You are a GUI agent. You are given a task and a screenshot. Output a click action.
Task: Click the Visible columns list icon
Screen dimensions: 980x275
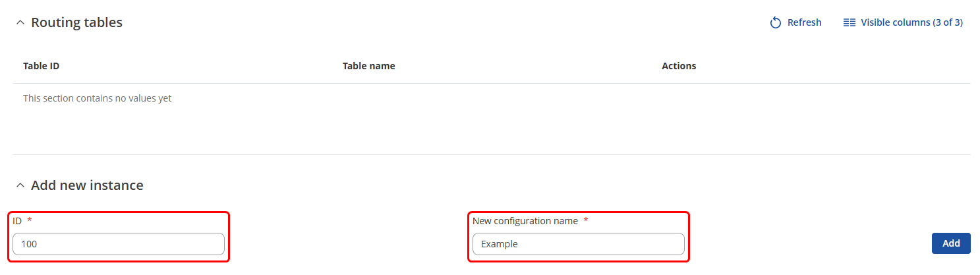tap(849, 23)
